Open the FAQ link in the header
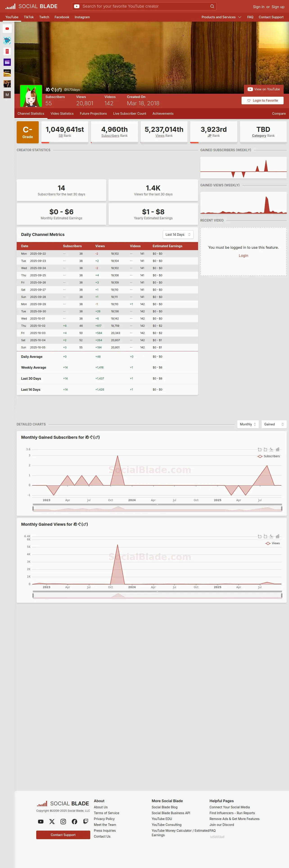Viewport: 289px width, 868px height. point(250,17)
